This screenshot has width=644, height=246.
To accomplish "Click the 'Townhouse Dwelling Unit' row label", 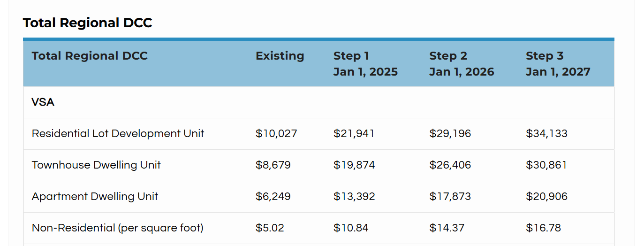I will pyautogui.click(x=96, y=165).
